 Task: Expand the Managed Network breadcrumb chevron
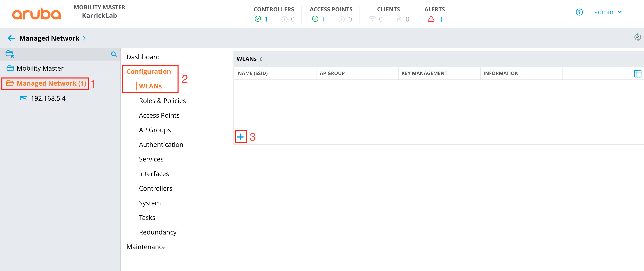[84, 38]
